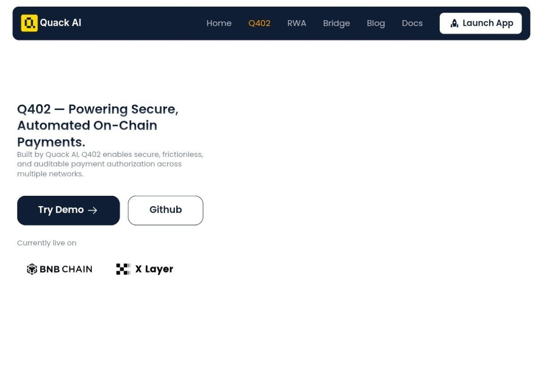Click the BNB Chain cube logo icon
This screenshot has width=537, height=392.
(32, 269)
